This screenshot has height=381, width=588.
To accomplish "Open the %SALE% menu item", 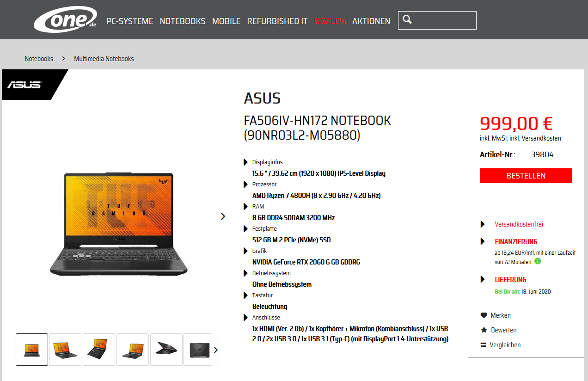I will 330,21.
